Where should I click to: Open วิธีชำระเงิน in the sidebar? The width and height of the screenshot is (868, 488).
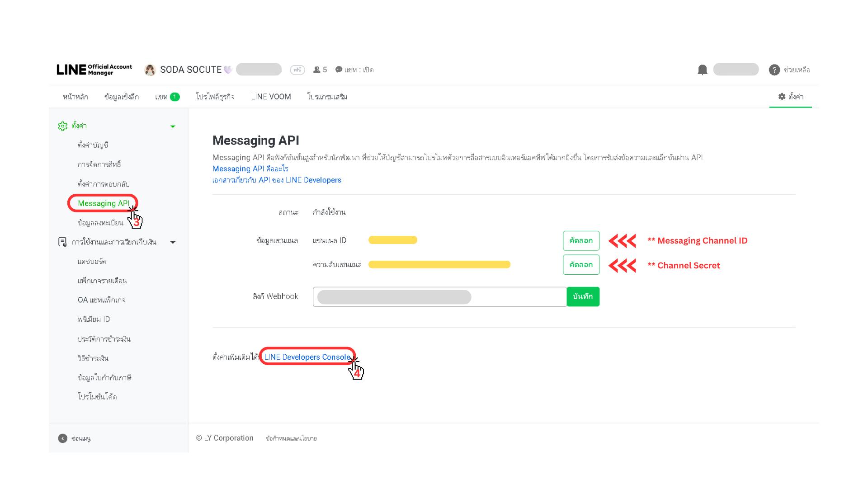click(x=93, y=358)
